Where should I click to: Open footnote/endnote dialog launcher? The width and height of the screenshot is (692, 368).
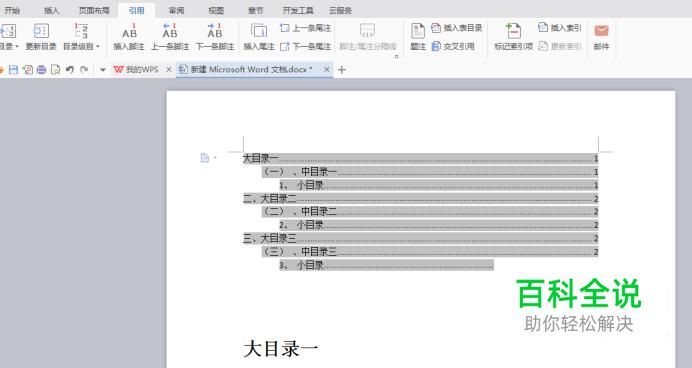click(x=396, y=56)
